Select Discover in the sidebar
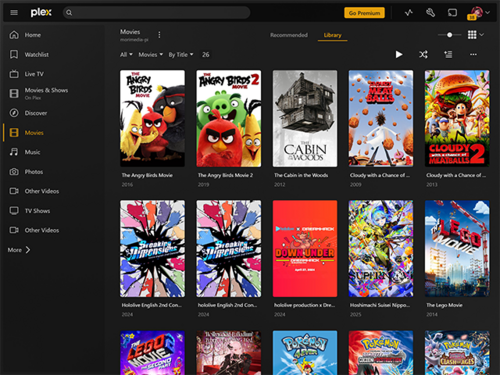500x375 pixels. coord(36,113)
